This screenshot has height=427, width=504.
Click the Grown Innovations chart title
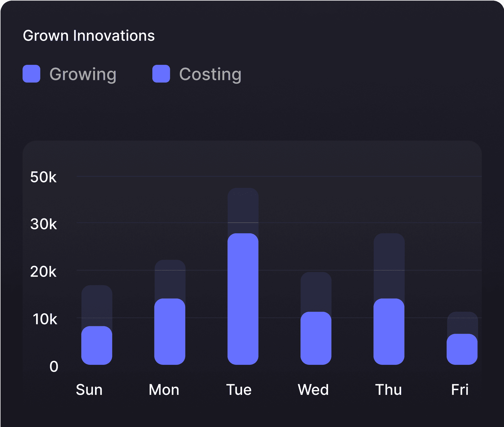tap(89, 35)
